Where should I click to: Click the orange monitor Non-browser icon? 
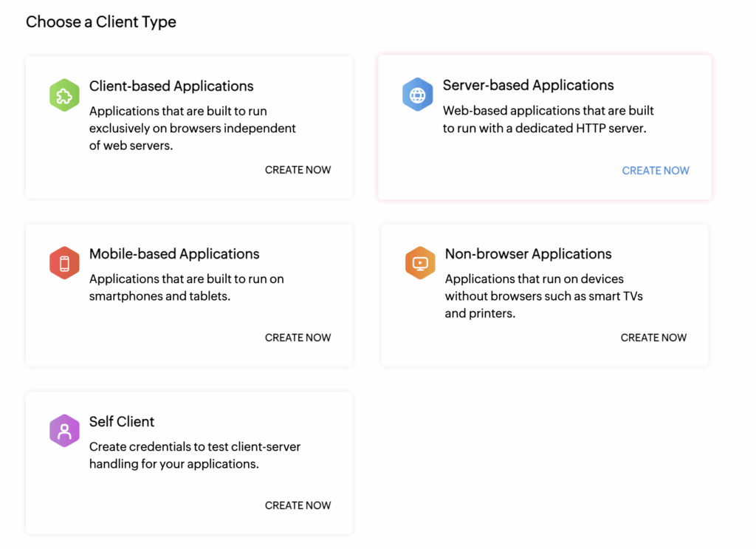(x=420, y=263)
